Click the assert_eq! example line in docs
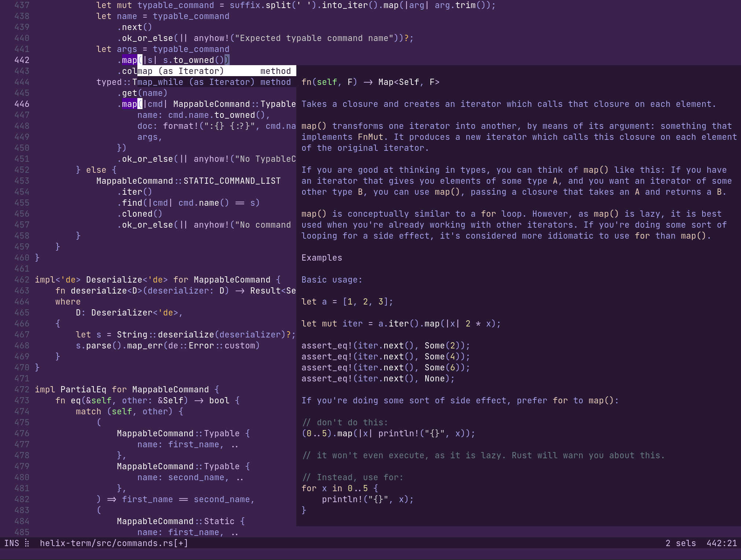Viewport: 741px width, 560px height. pos(385,346)
